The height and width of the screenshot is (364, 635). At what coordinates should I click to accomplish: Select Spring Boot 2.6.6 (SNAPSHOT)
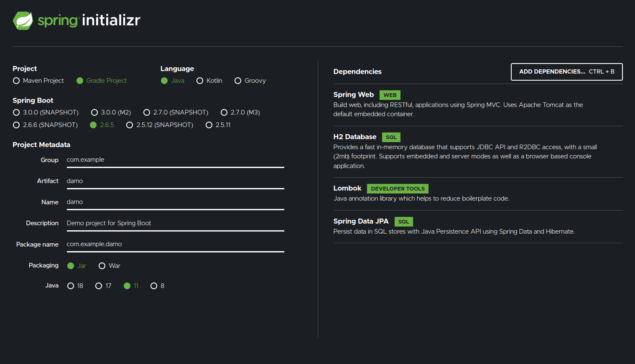46,125
